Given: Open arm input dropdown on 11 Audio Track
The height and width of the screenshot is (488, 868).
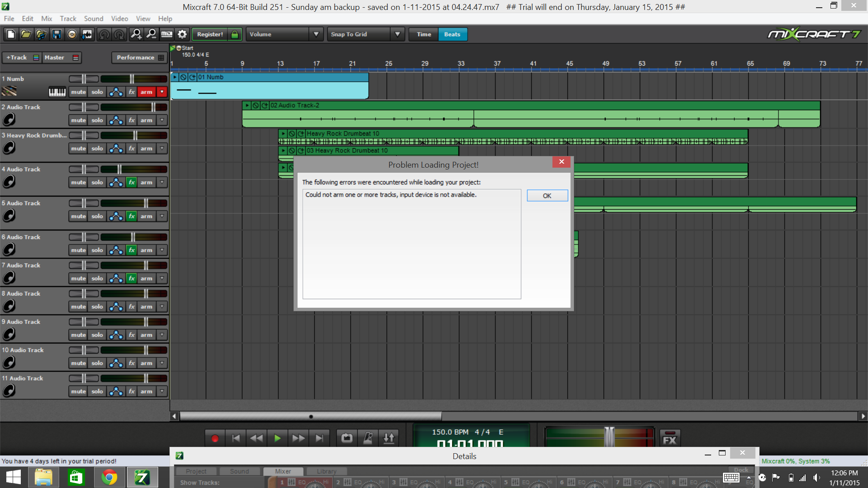Looking at the screenshot, I should tap(162, 391).
